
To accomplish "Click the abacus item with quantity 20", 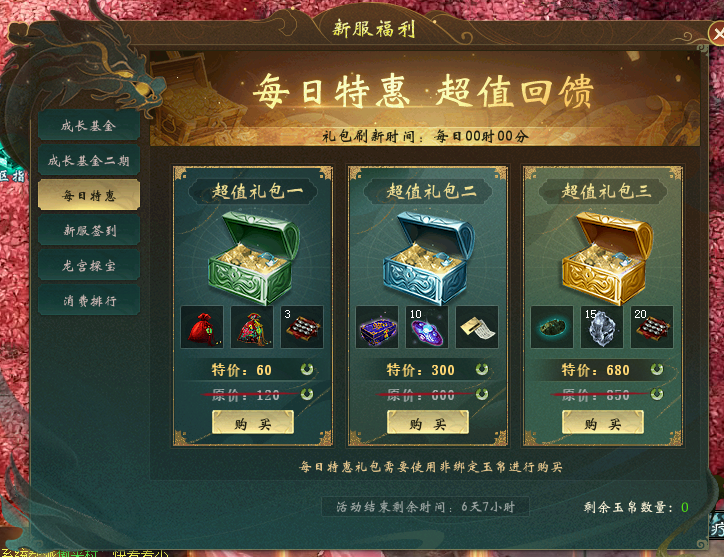I will click(652, 327).
